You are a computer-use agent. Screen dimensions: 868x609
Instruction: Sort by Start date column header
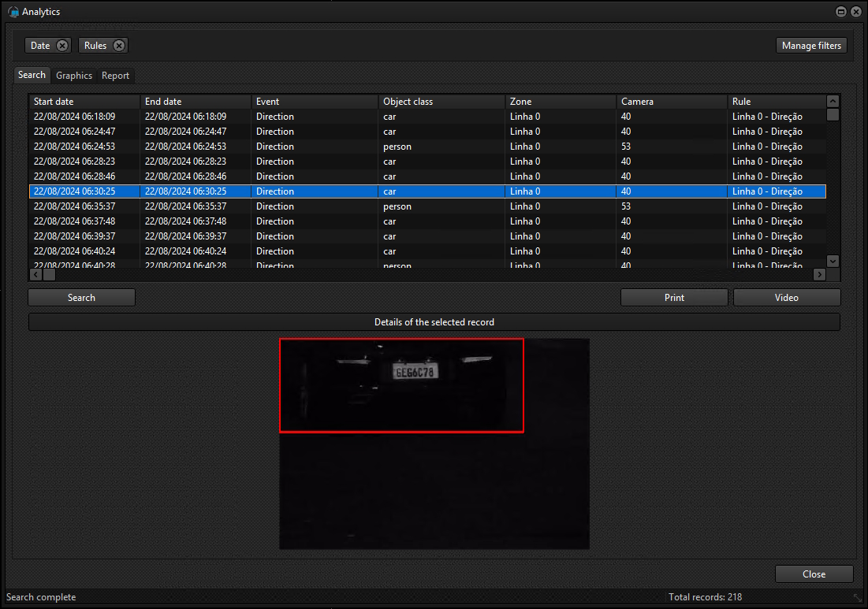pyautogui.click(x=84, y=102)
